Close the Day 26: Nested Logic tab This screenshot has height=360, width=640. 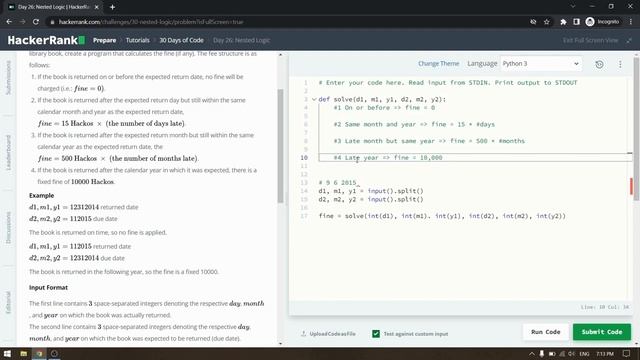click(96, 7)
